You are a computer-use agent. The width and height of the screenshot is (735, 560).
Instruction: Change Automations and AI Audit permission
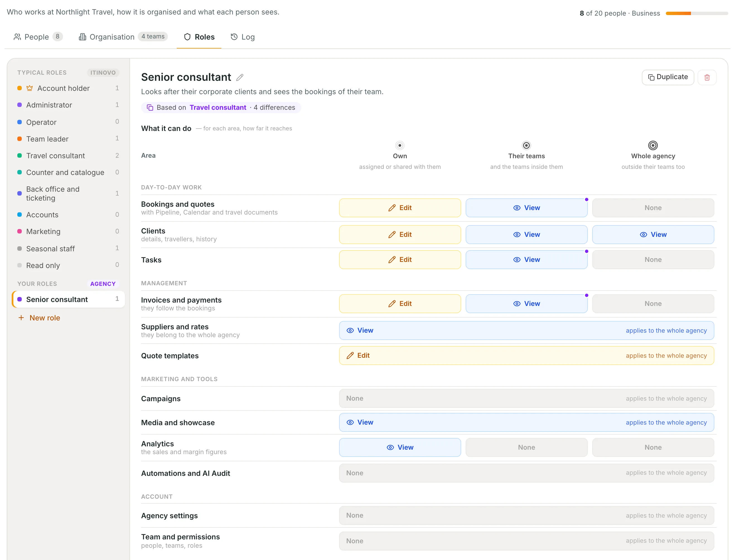(526, 473)
